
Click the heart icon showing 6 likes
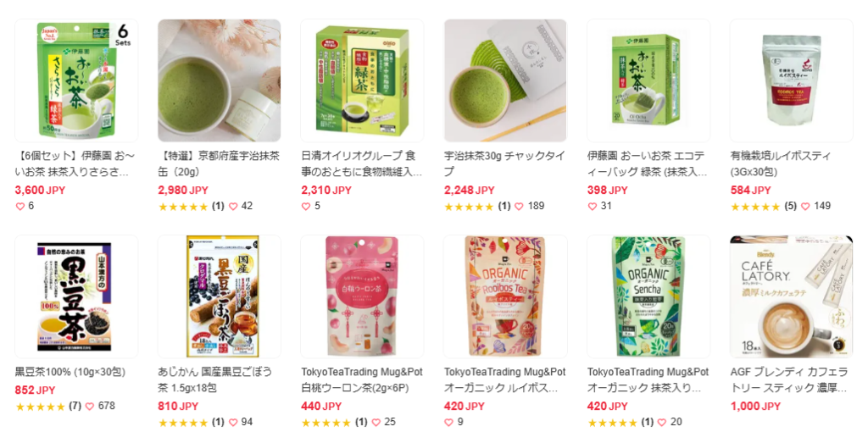[20, 207]
